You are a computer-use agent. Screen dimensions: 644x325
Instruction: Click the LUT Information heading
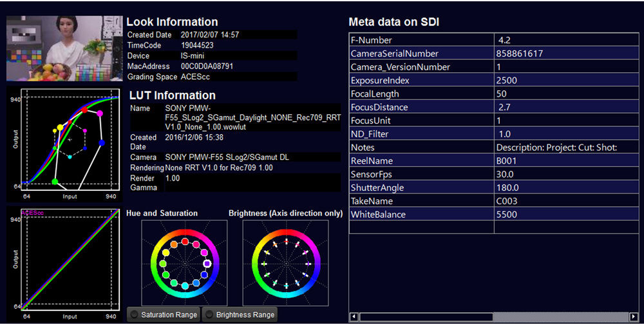[x=173, y=95]
